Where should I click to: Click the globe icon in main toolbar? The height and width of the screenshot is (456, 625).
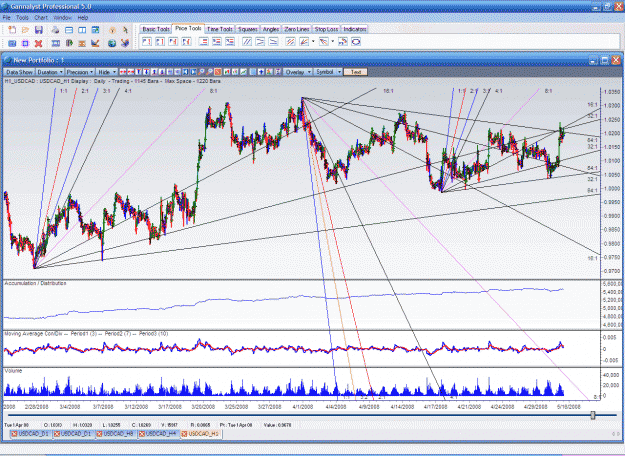tap(112, 43)
